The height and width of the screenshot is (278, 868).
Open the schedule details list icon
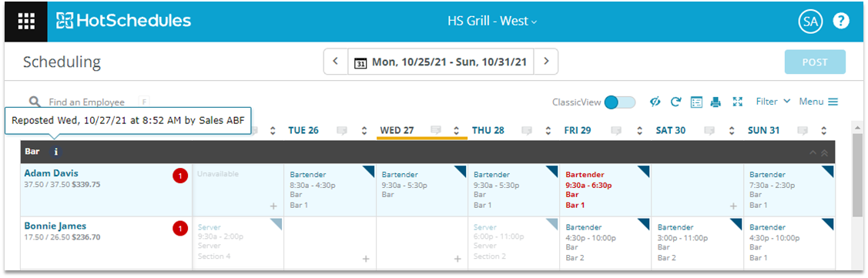pyautogui.click(x=696, y=102)
